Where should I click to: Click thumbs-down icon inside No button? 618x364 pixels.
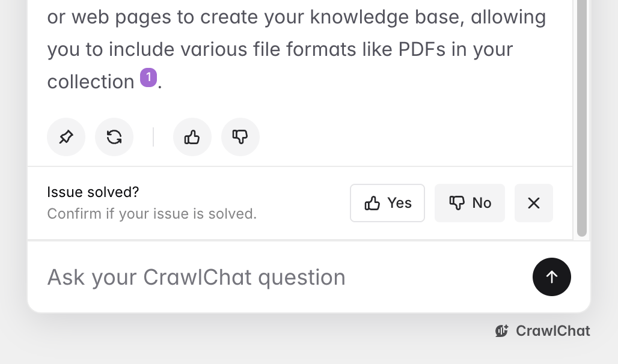[457, 204]
